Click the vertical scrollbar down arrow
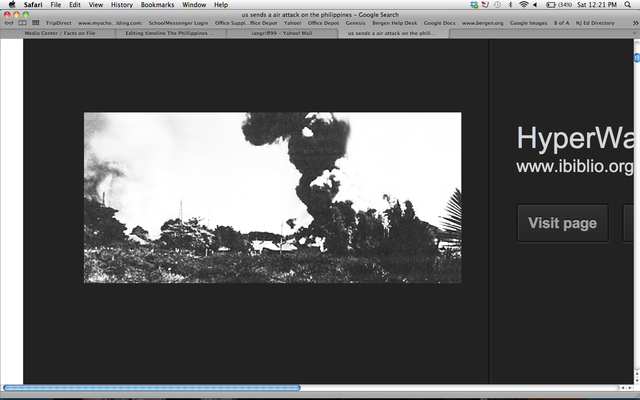Image resolution: width=640 pixels, height=400 pixels. 637,380
